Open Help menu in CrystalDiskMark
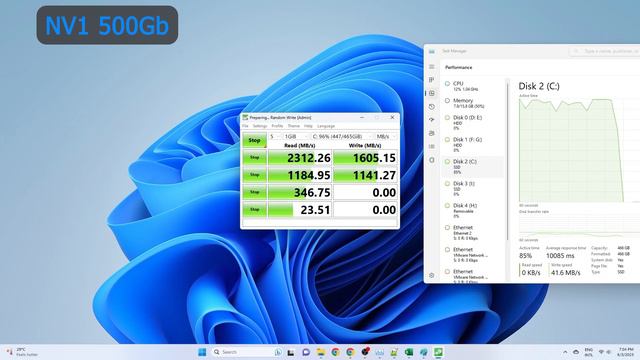Viewport: 640px width, 360px height. tap(308, 126)
